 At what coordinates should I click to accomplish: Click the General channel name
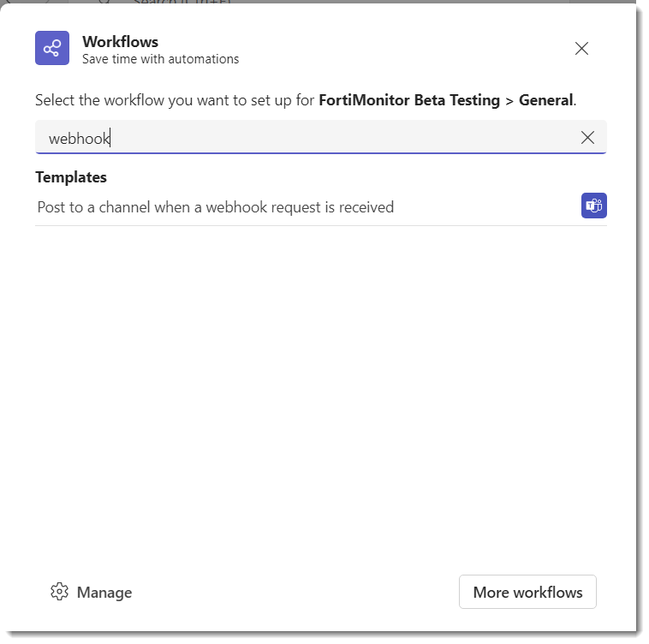coord(545,100)
